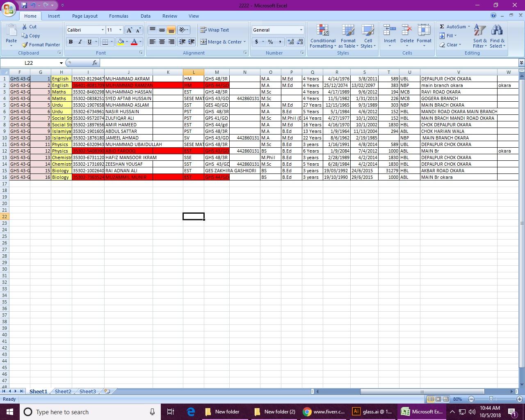Expand the General number format dropdown
The image size is (525, 420).
coord(301,30)
